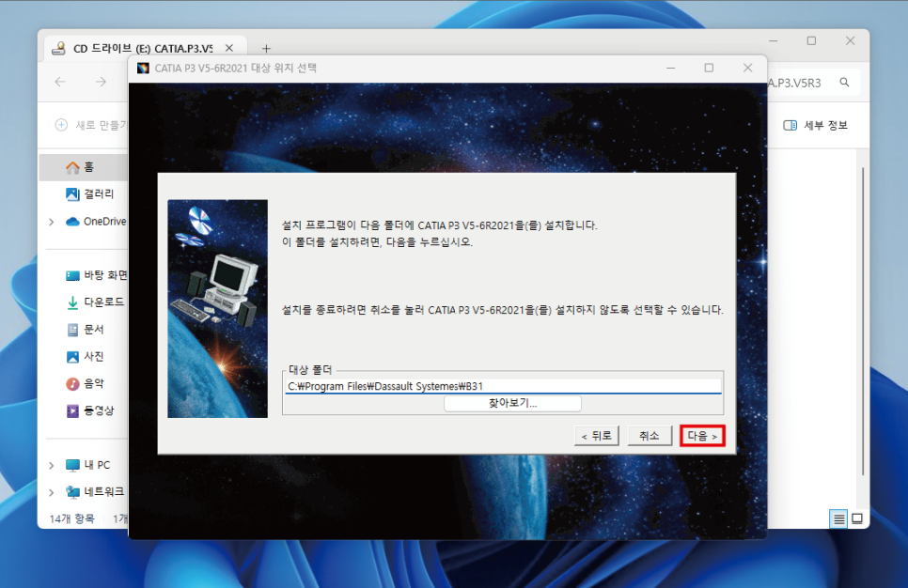908x588 pixels.
Task: Open 사진 folder in Explorer sidebar
Action: point(86,357)
